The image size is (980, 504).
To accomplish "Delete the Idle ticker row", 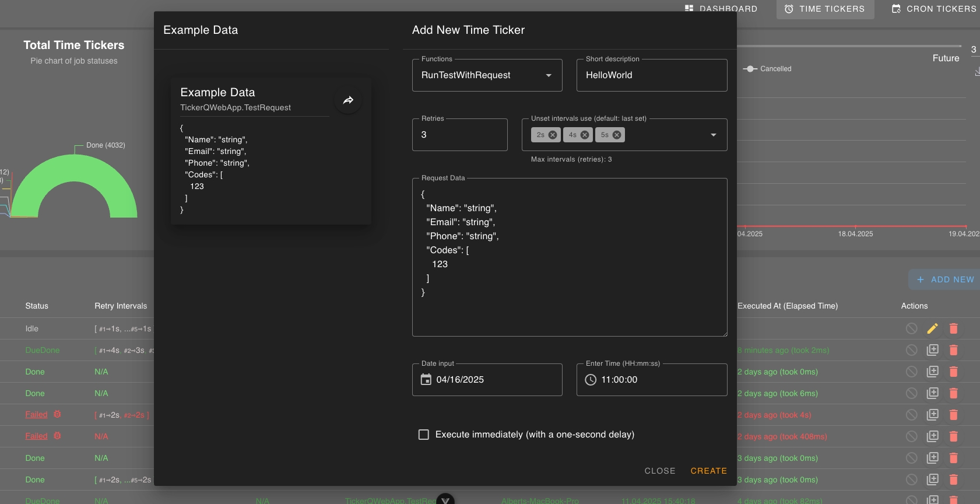I will [x=954, y=328].
